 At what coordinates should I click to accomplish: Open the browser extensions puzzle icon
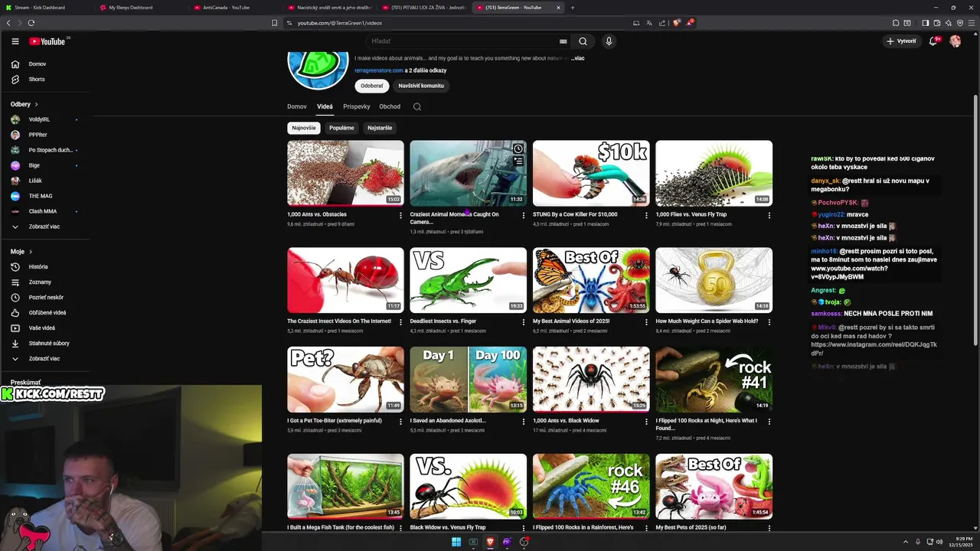pos(894,23)
